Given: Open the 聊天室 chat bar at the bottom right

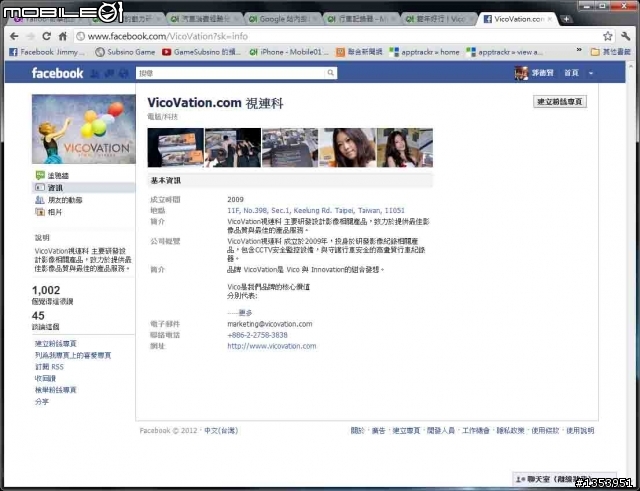Looking at the screenshot, I should (x=564, y=478).
